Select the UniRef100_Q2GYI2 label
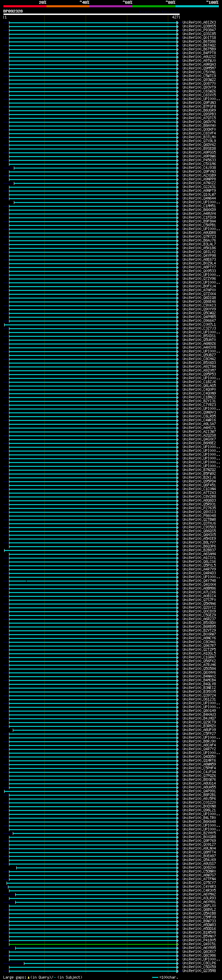Screen dimensions: 222x980 [199, 608]
